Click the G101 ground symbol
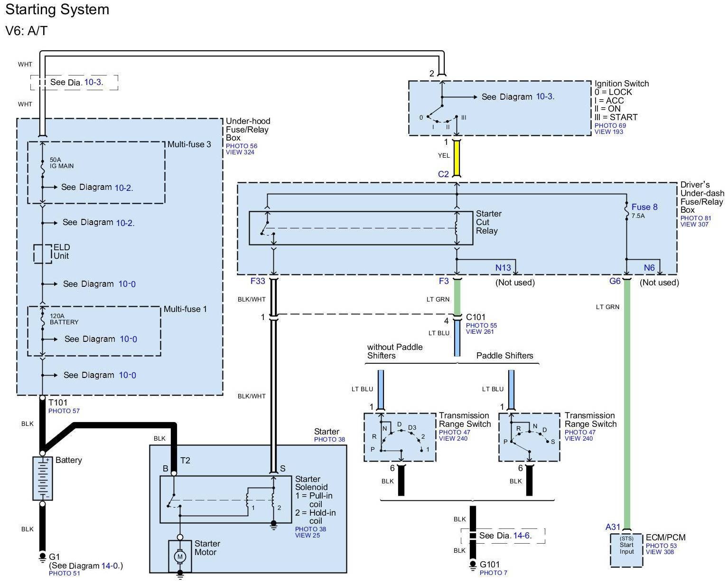 click(473, 565)
